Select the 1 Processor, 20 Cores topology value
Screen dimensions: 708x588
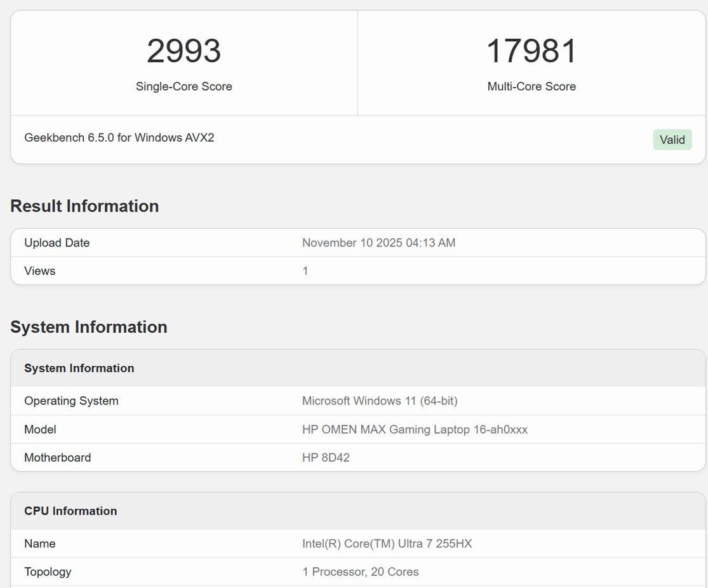click(360, 571)
